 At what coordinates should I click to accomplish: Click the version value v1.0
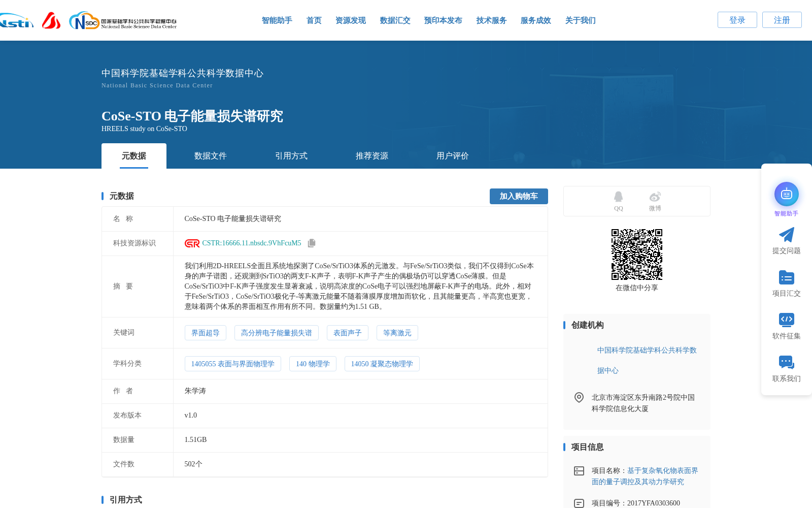coord(191,416)
